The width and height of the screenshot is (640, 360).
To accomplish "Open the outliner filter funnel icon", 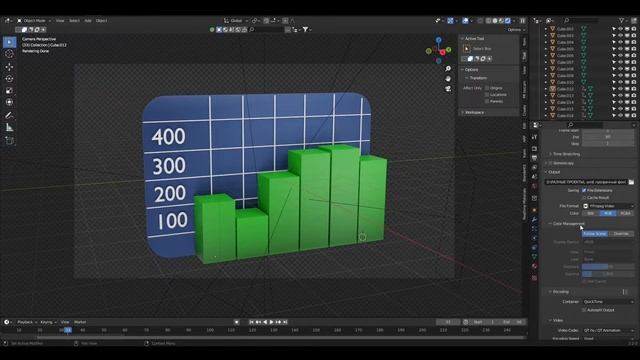I will [x=622, y=20].
